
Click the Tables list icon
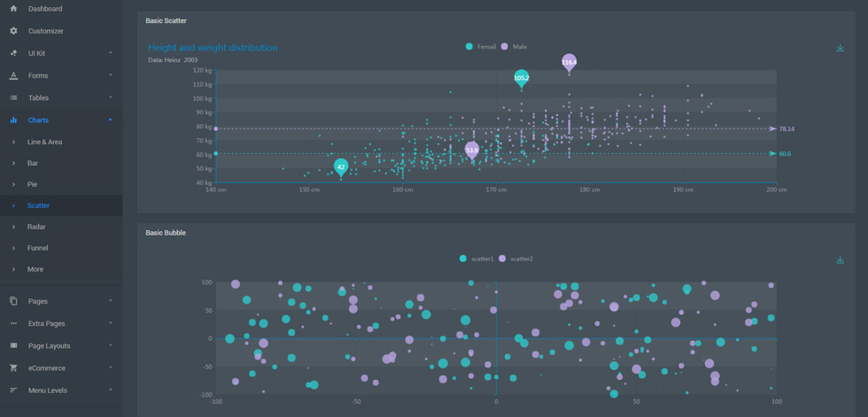[14, 98]
